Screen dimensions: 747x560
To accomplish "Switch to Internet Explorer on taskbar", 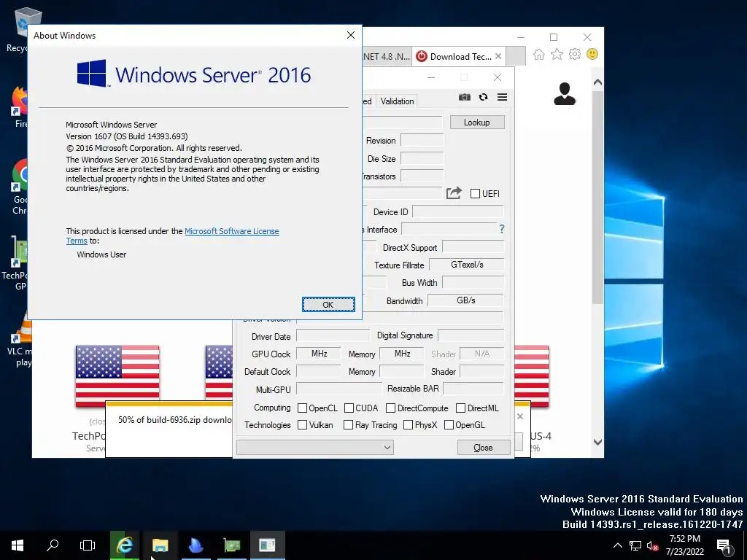I will (x=124, y=545).
